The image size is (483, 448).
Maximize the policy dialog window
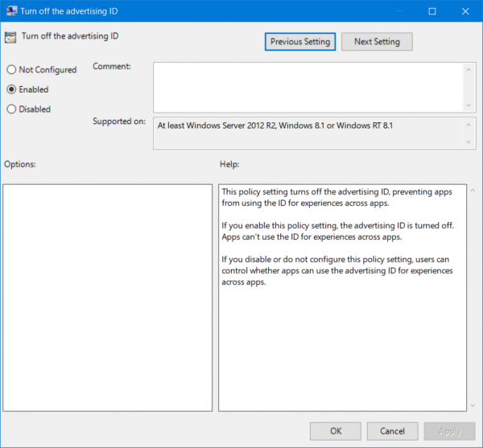pyautogui.click(x=432, y=11)
